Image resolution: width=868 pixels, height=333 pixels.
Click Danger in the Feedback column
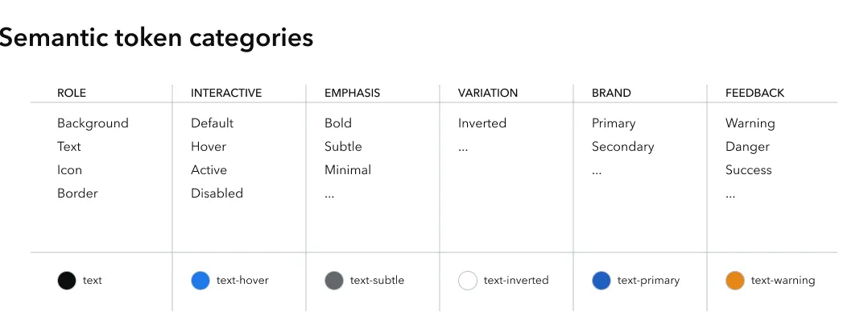point(747,147)
